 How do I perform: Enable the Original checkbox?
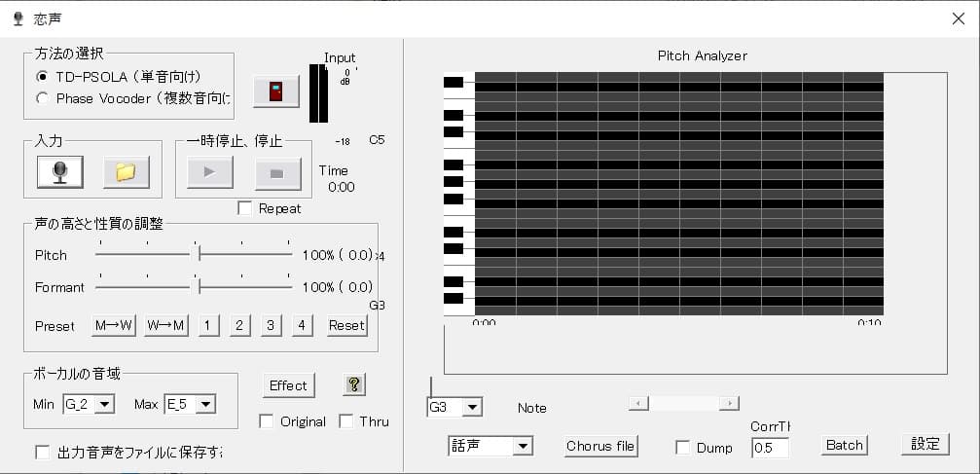point(267,421)
